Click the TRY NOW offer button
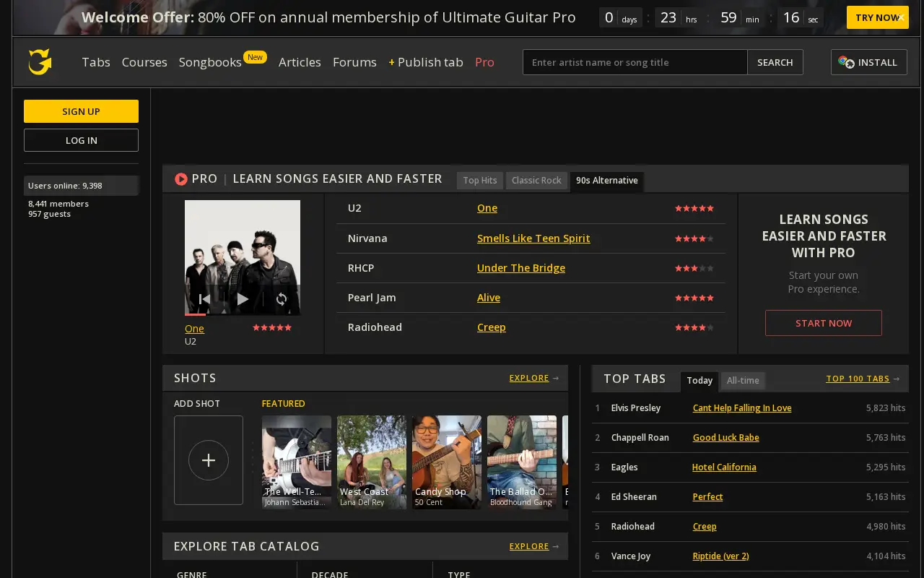The height and width of the screenshot is (578, 924). (x=878, y=17)
